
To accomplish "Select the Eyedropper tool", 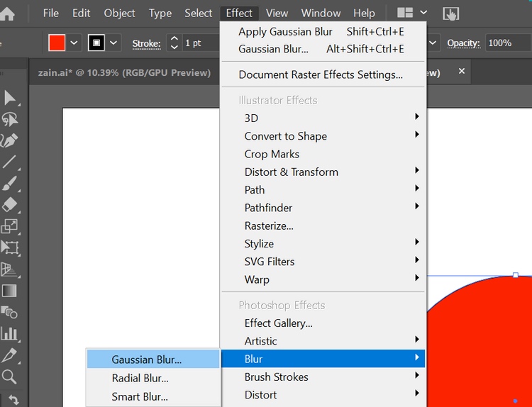I will pos(9,355).
